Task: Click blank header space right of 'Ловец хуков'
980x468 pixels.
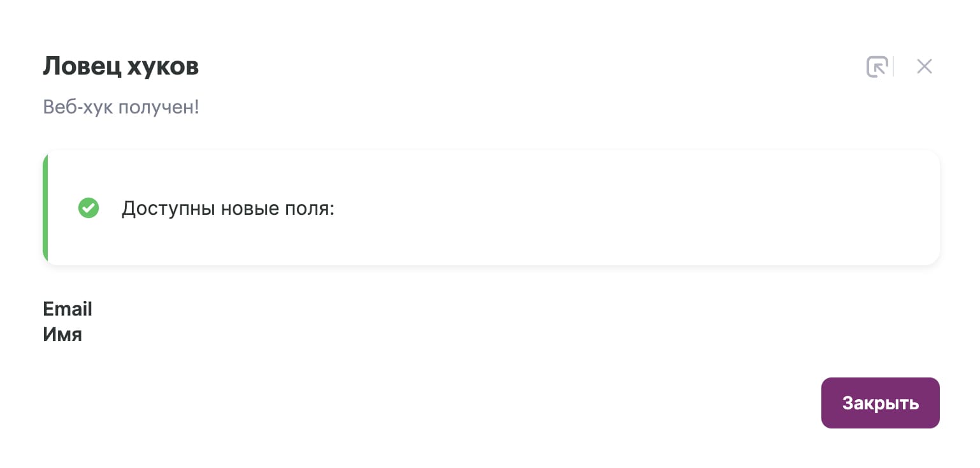Action: point(529,66)
